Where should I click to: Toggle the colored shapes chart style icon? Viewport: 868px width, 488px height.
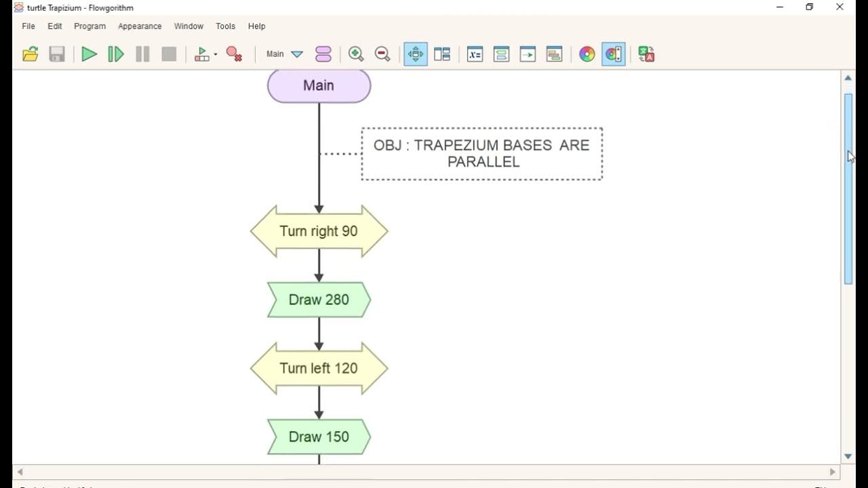point(614,54)
